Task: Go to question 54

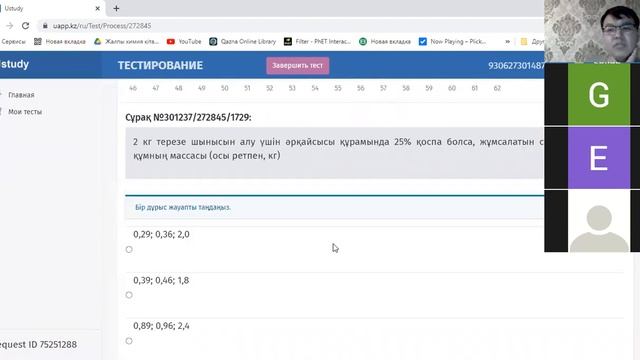Action: click(x=315, y=88)
